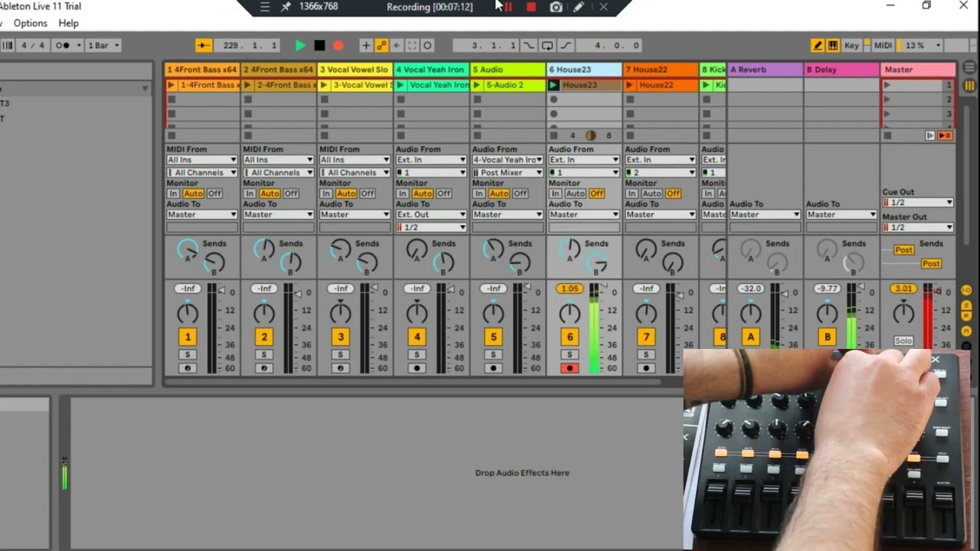Screen dimensions: 980x551
Task: Select the 6 House23 track header
Action: click(584, 70)
